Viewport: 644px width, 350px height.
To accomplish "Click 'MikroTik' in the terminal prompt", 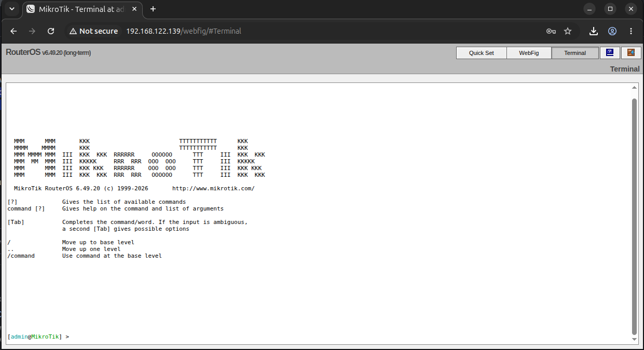I will click(x=45, y=337).
